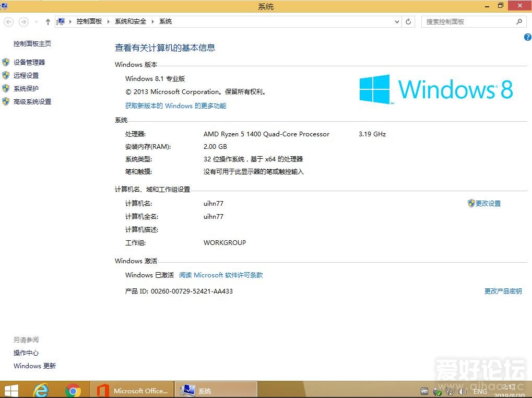This screenshot has height=398, width=532.
Task: Click shield icon beside 系统保护
Action: (6, 89)
